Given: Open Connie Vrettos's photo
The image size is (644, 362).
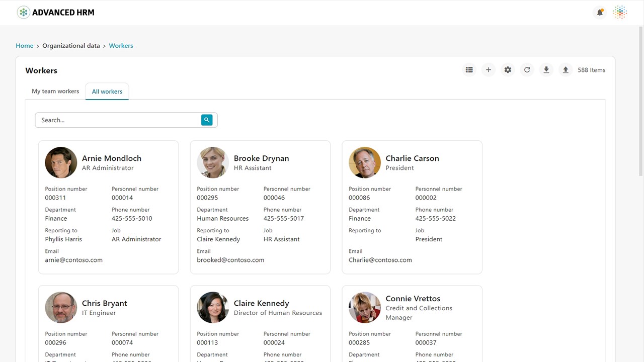Looking at the screenshot, I should tap(365, 307).
